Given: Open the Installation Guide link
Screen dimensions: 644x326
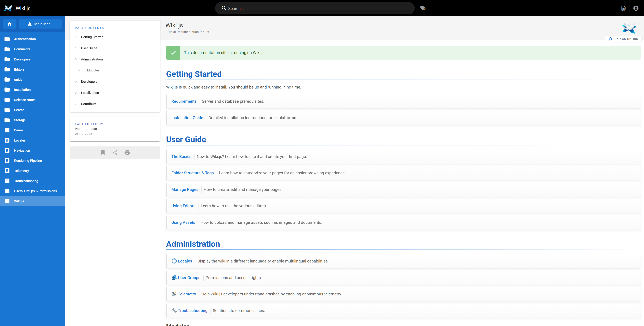Looking at the screenshot, I should click(x=187, y=118).
